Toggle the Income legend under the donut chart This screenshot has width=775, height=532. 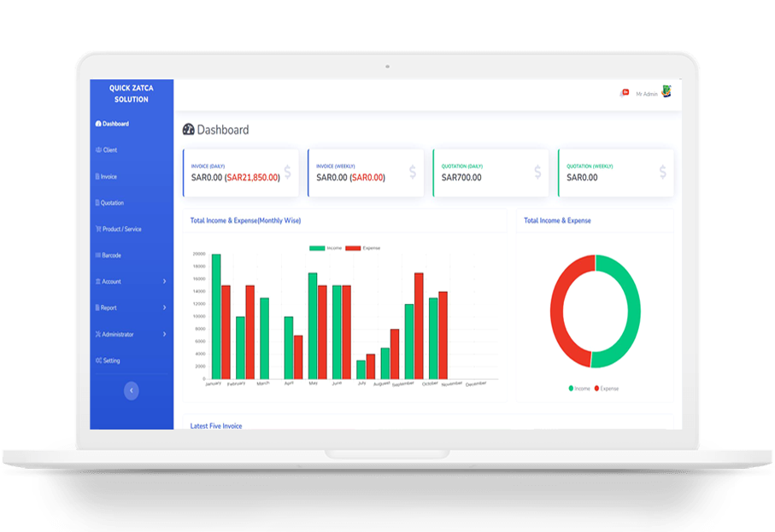(578, 389)
